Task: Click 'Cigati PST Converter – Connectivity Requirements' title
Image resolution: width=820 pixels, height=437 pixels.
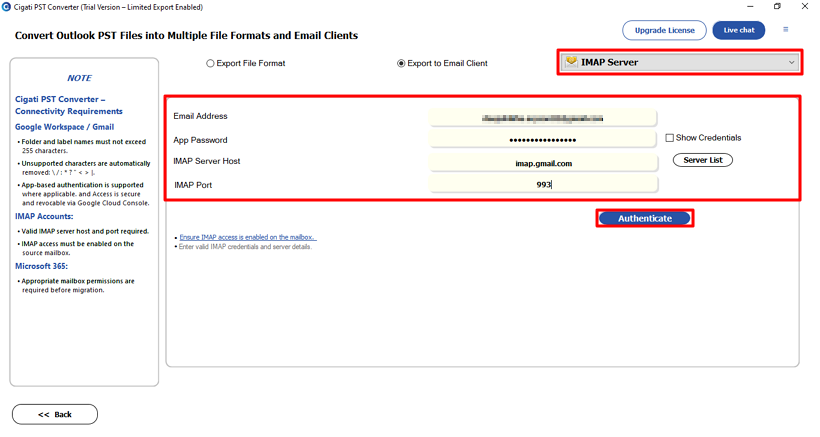Action: coord(69,105)
